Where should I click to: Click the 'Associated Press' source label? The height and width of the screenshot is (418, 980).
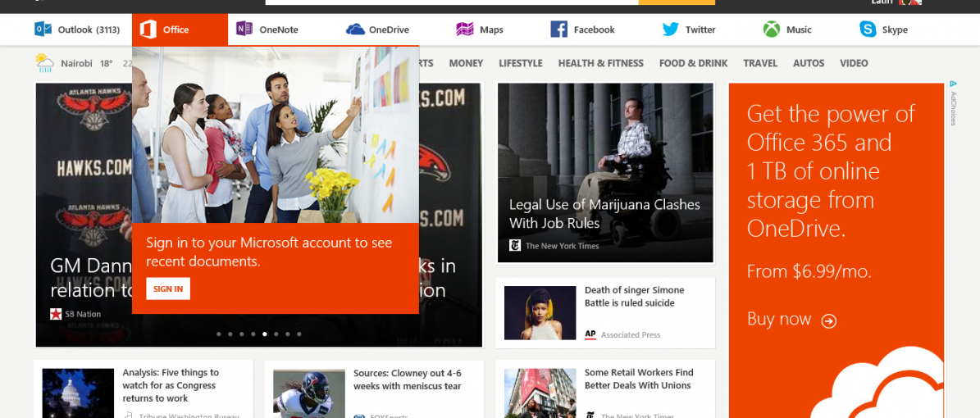pyautogui.click(x=631, y=335)
